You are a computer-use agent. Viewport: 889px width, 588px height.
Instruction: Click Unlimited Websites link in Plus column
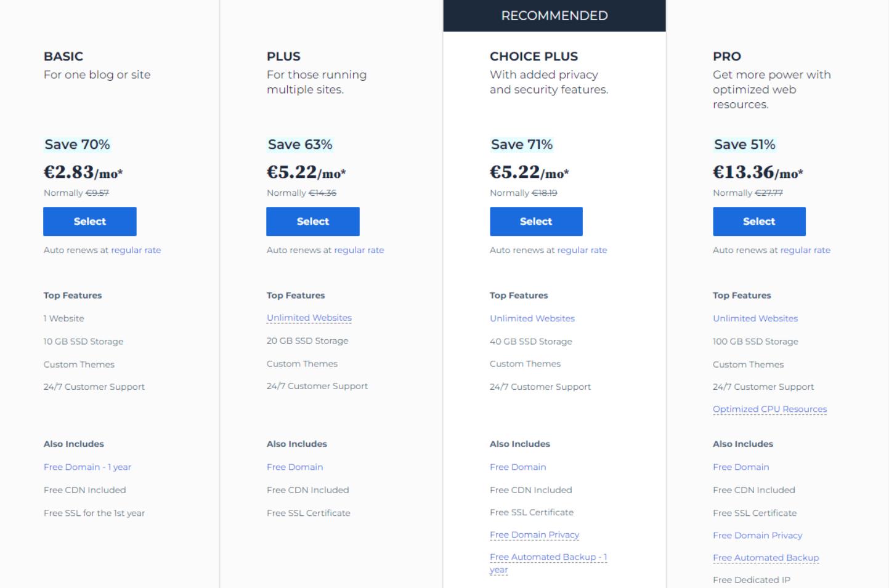click(309, 317)
